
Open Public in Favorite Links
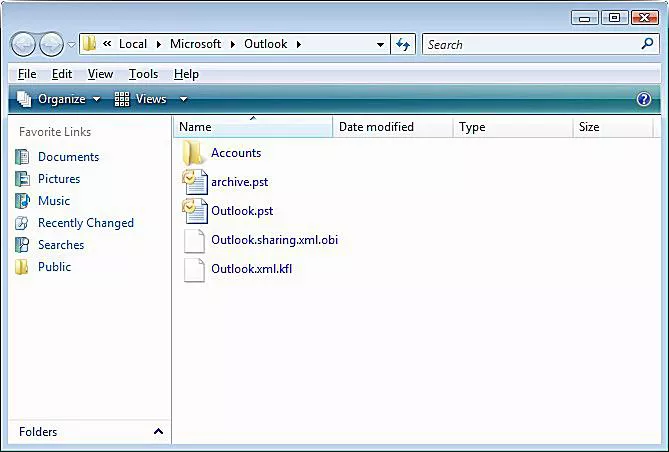[54, 267]
